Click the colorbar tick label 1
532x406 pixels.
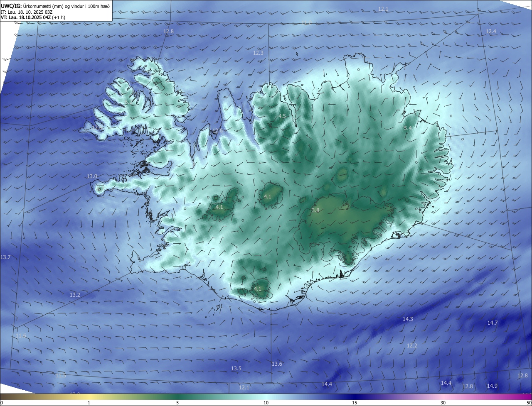click(x=89, y=403)
